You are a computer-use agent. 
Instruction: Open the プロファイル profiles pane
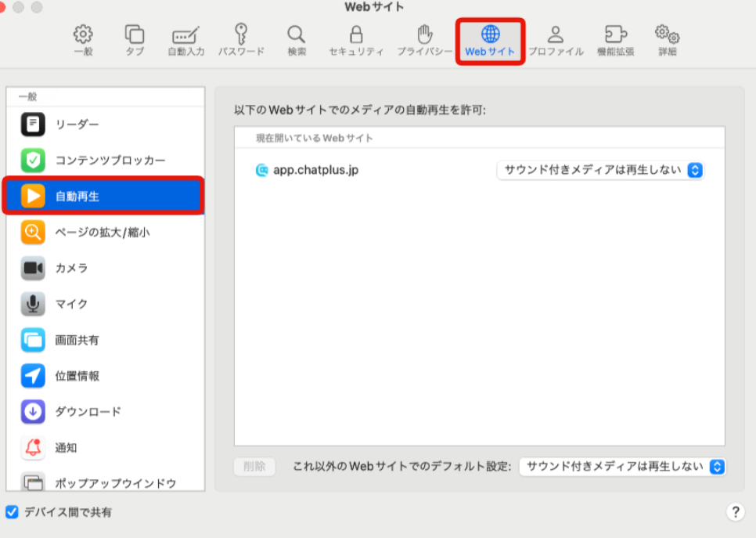point(556,41)
